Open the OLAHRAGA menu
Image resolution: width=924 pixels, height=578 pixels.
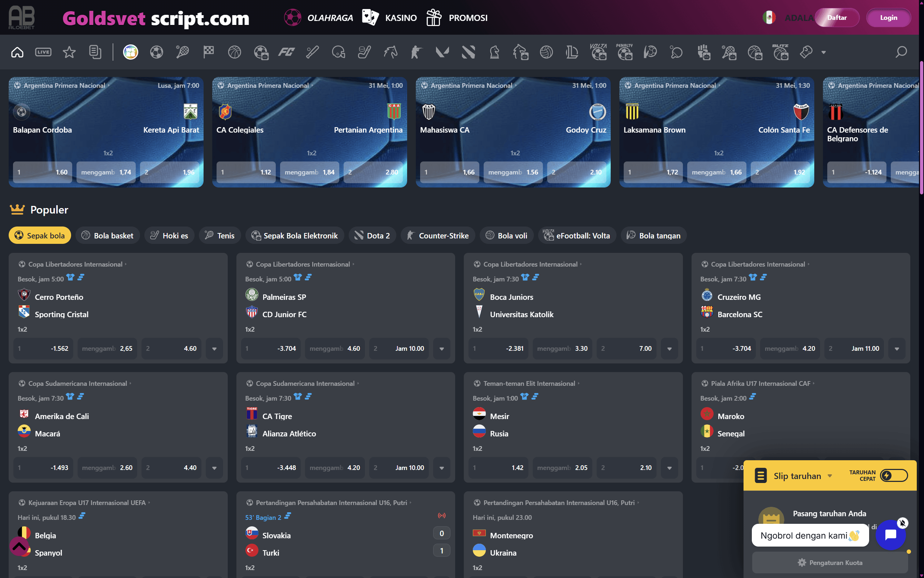click(x=318, y=18)
